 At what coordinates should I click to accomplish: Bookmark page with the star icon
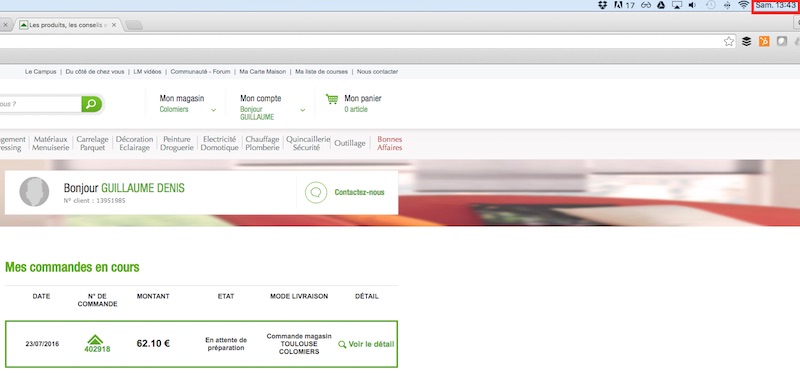[729, 41]
